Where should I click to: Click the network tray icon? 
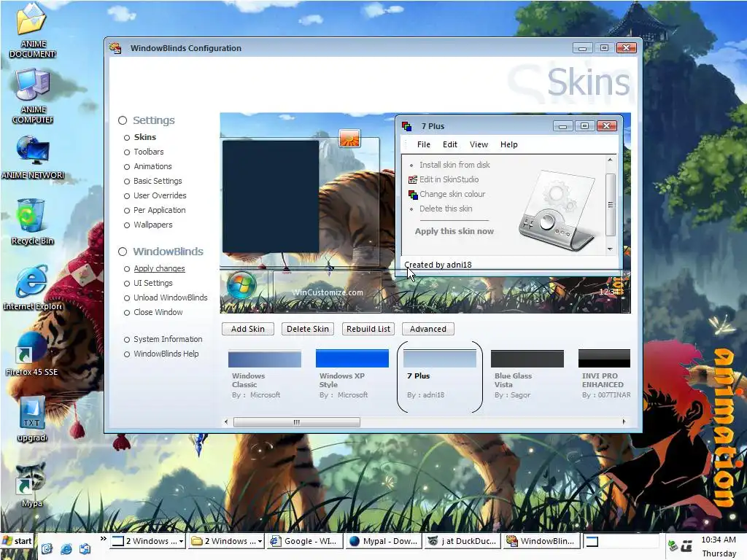(x=673, y=545)
